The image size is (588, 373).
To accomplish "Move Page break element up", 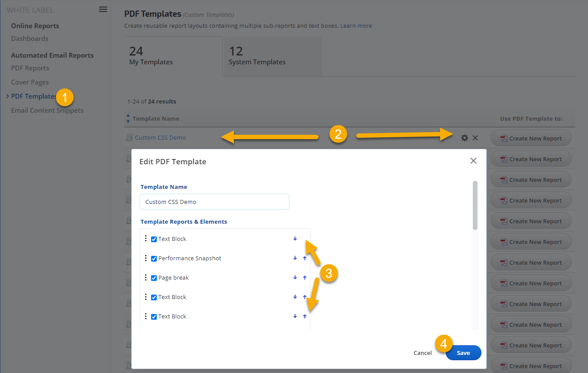I will [305, 278].
